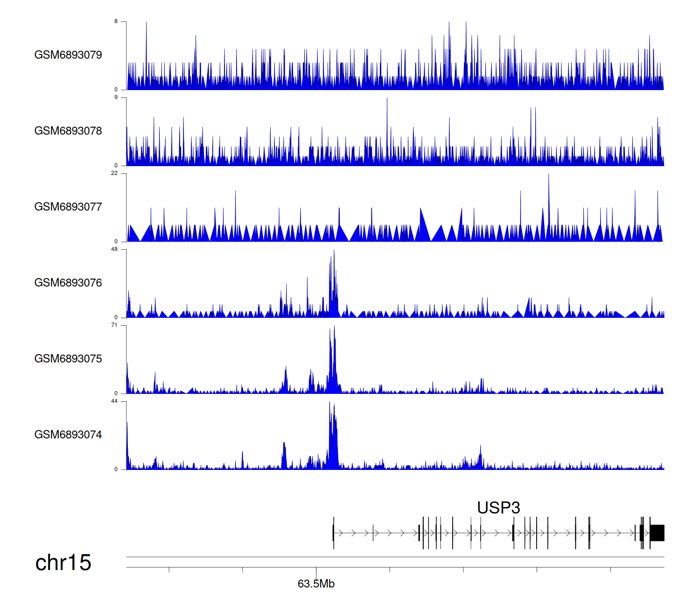Click the 63.5Mb position label
Viewport: 700px width, 616px height.
[x=316, y=584]
